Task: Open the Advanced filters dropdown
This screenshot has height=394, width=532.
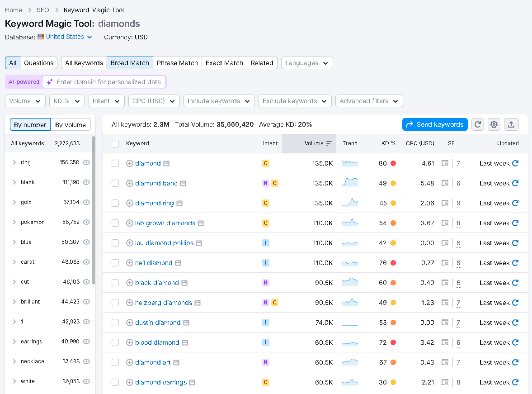Action: (x=369, y=101)
